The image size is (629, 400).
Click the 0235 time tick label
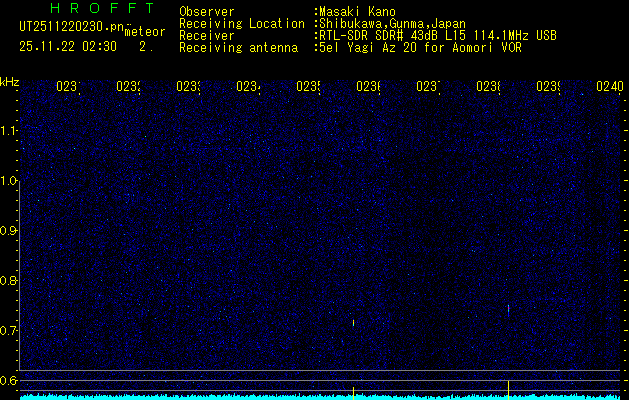click(x=308, y=86)
